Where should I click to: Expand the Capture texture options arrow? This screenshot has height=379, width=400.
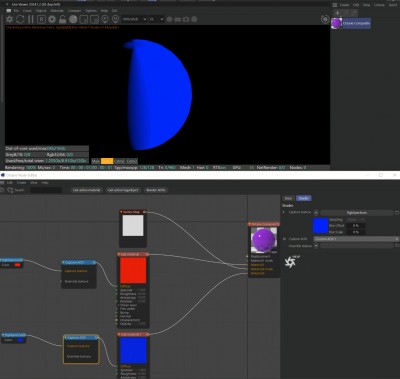click(x=316, y=212)
